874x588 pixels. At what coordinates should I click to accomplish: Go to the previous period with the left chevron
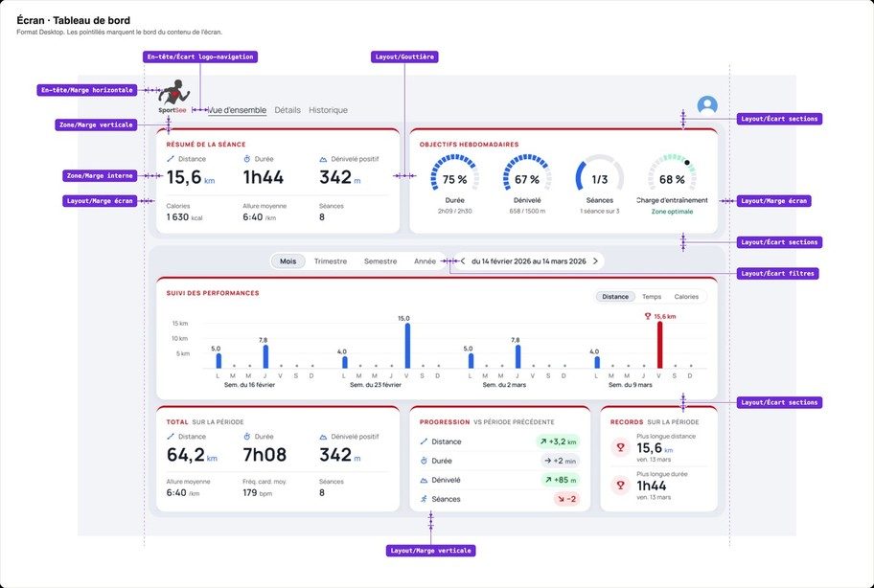tap(463, 261)
